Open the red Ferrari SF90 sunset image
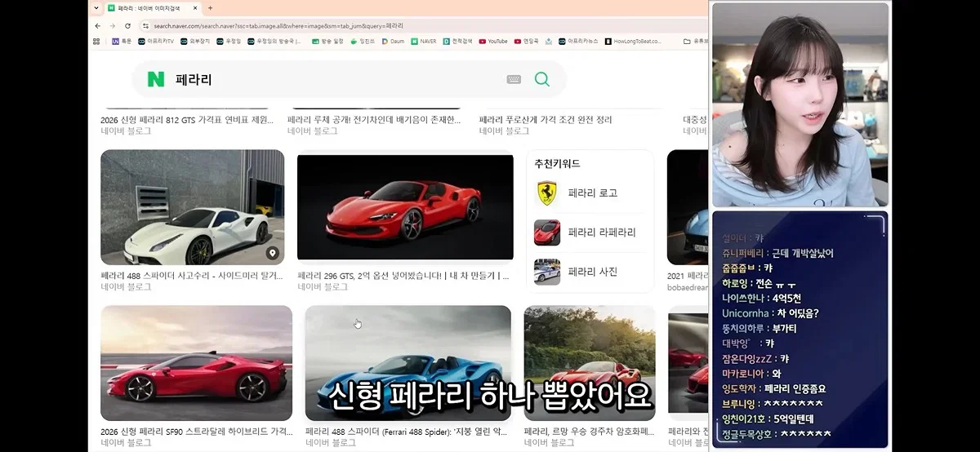This screenshot has height=452, width=980. point(196,363)
